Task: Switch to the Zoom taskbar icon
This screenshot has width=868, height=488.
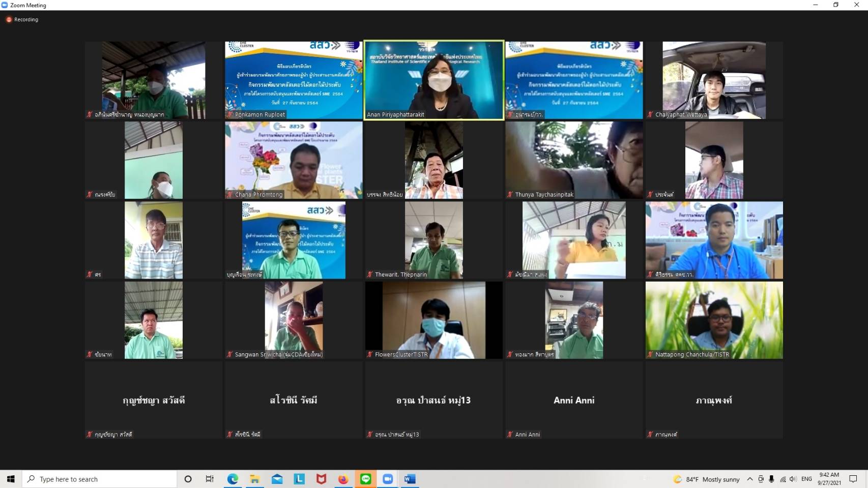Action: pyautogui.click(x=388, y=479)
